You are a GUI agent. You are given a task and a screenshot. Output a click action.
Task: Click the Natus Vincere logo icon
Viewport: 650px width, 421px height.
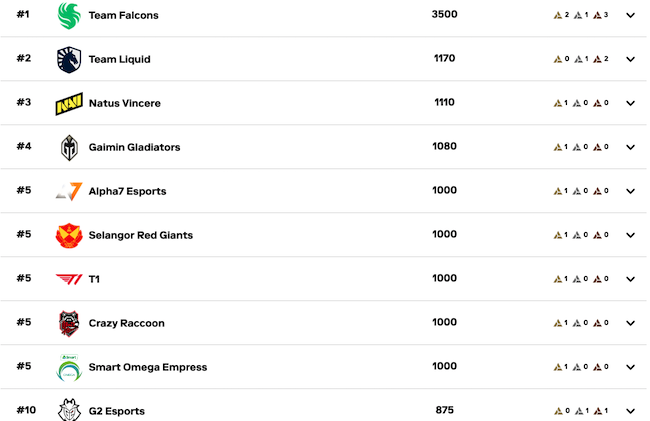tap(69, 103)
